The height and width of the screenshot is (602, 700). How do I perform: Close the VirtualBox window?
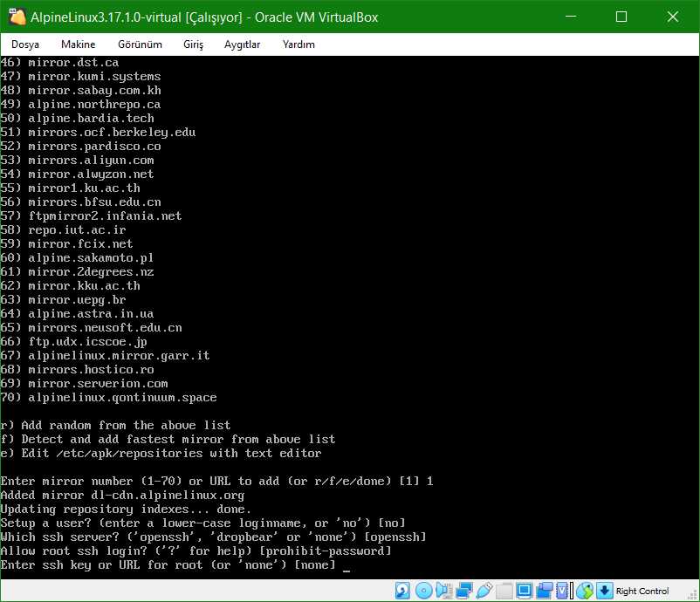pyautogui.click(x=672, y=17)
